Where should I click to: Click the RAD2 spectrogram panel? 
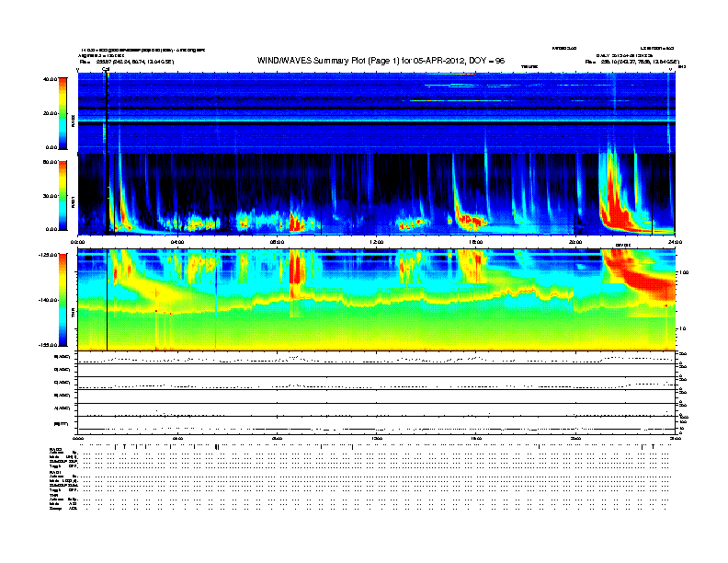pos(376,112)
